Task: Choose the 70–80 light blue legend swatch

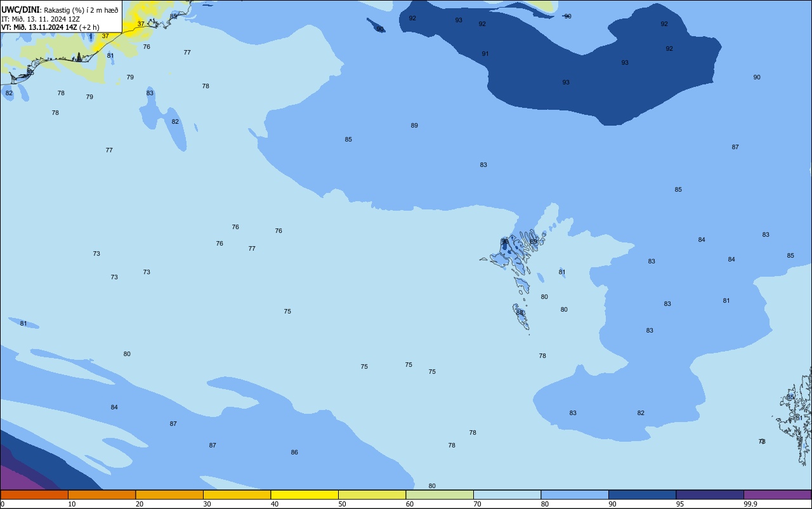Action: 507,494
